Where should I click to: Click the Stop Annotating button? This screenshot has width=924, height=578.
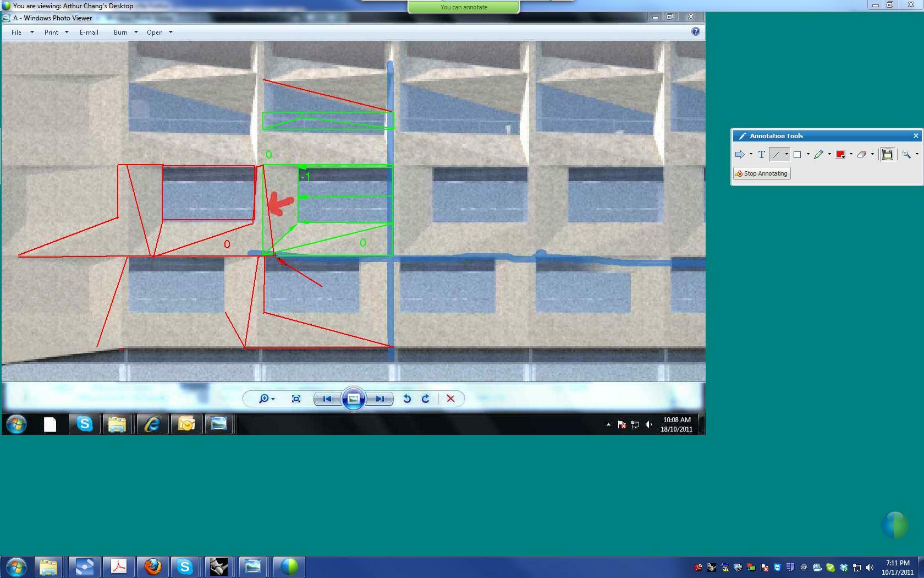click(x=762, y=173)
